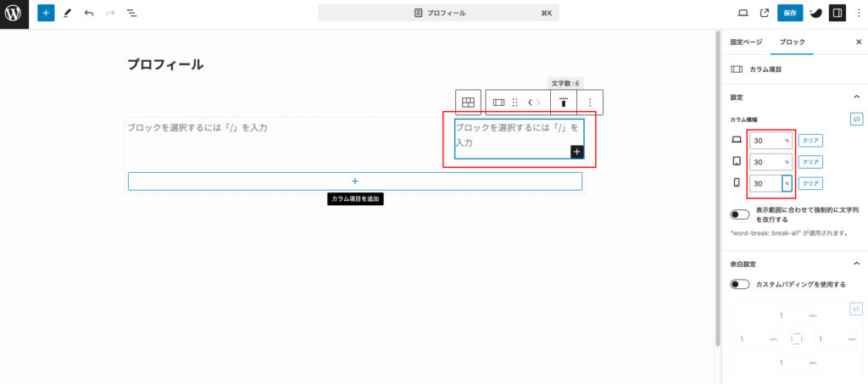Screen dimensions: 868x384
Task: Change the column's vertical alignment
Action: coord(564,103)
